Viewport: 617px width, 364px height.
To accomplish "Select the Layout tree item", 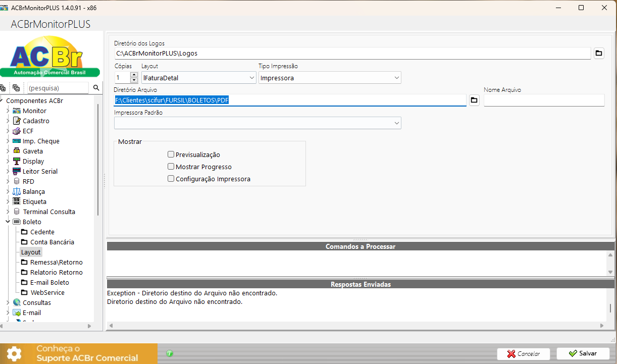I will pyautogui.click(x=31, y=252).
